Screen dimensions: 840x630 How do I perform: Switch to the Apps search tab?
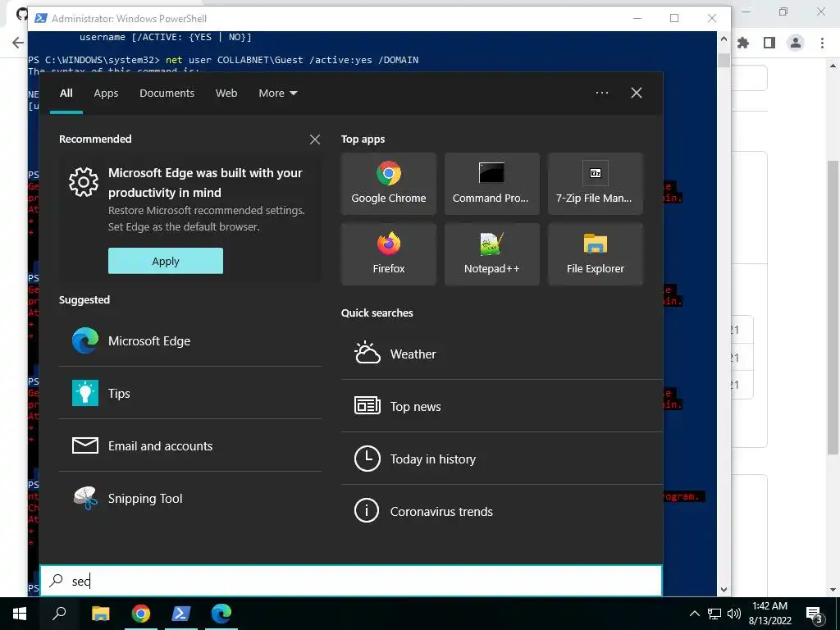[x=106, y=94]
